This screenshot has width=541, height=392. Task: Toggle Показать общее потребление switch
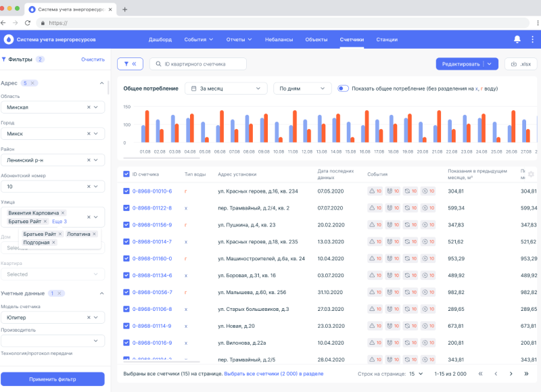pos(344,89)
